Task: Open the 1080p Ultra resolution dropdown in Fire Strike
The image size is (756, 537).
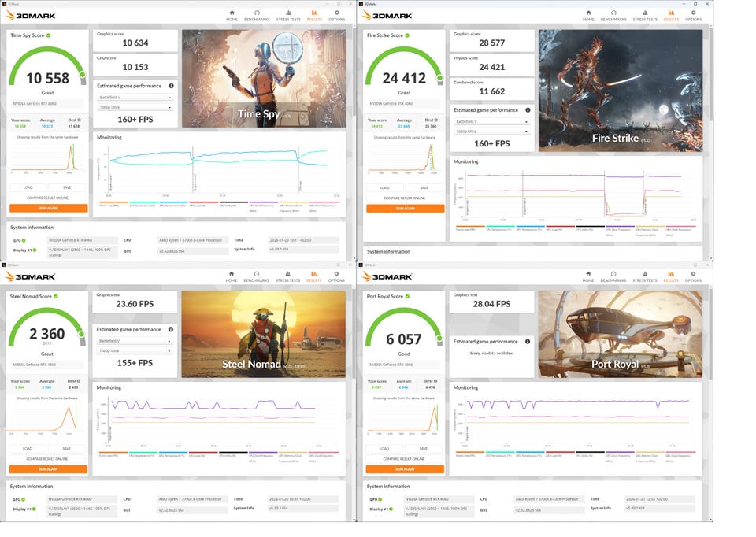Action: 491,131
